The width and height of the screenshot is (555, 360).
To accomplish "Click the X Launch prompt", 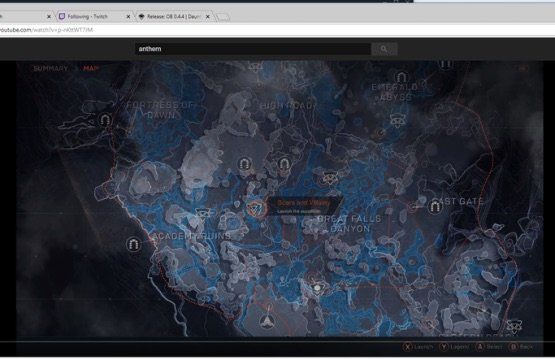I will [418, 347].
